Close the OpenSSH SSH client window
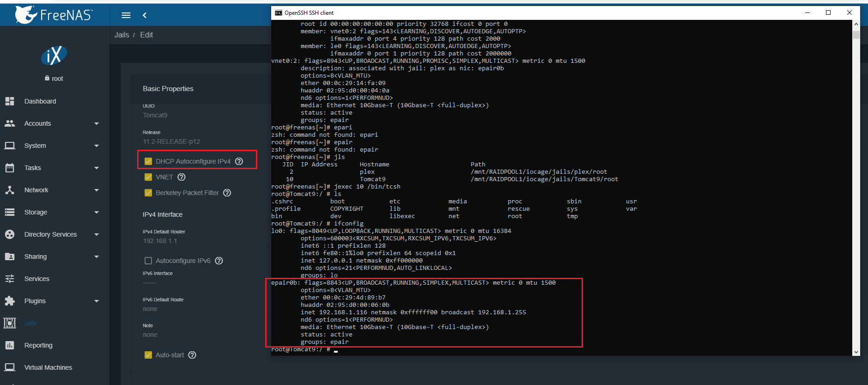 [x=849, y=12]
